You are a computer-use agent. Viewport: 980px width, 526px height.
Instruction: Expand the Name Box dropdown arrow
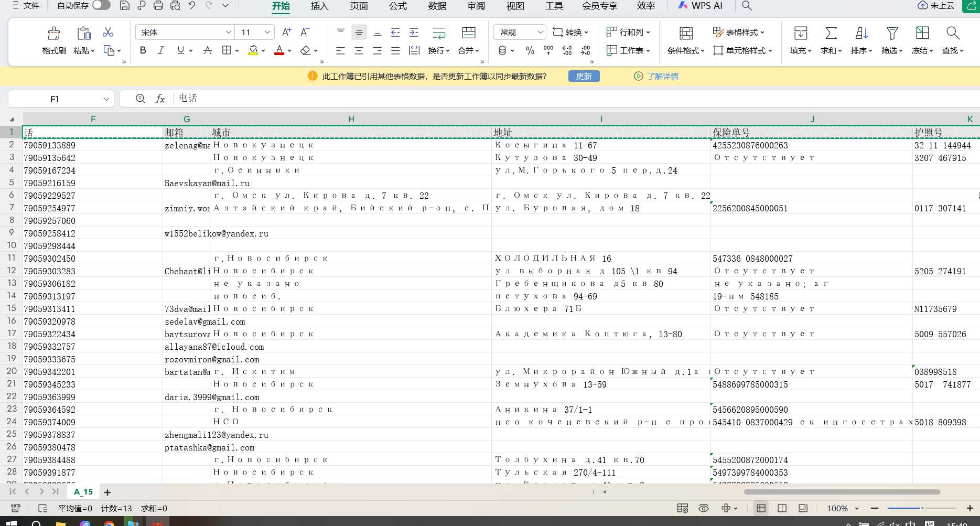pos(106,99)
